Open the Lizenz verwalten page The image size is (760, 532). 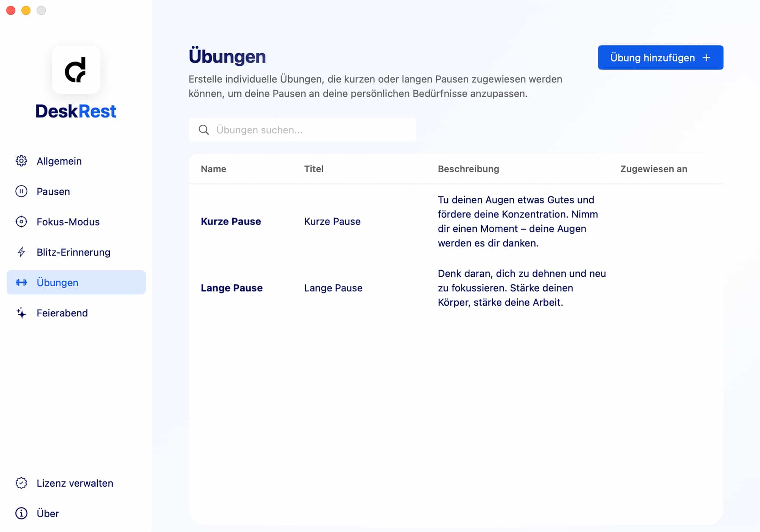75,483
